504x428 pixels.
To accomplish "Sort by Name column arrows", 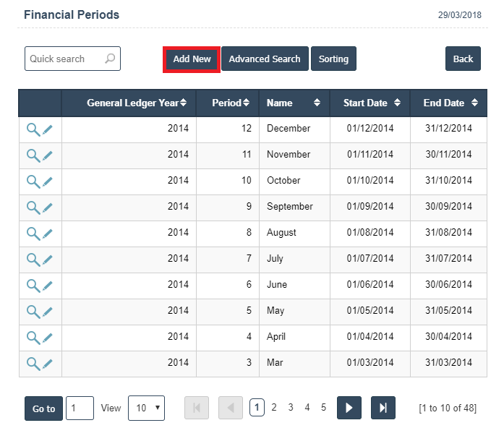I will (x=317, y=103).
